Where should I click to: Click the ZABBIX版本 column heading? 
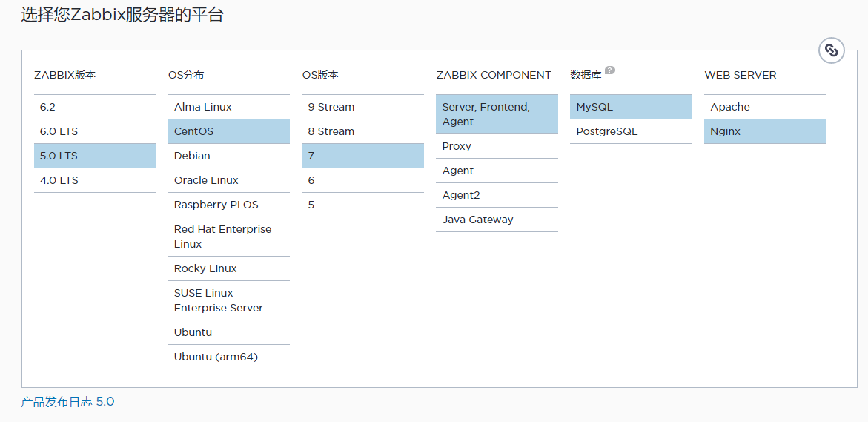tap(64, 76)
